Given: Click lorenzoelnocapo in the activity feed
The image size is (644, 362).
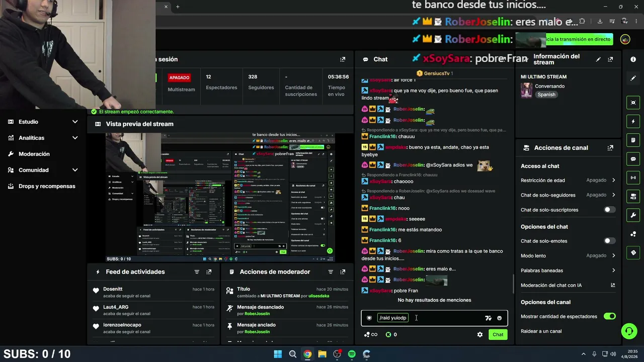Looking at the screenshot, I should (122, 325).
